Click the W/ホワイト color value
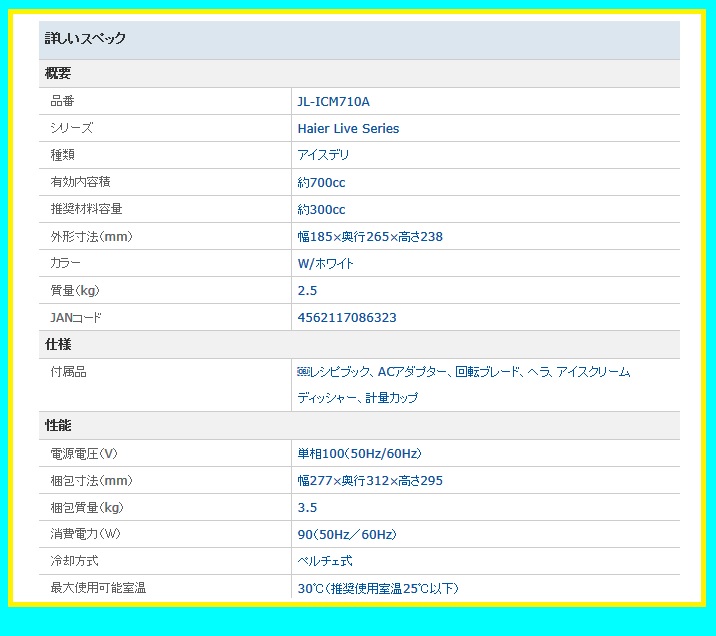The width and height of the screenshot is (716, 636). point(325,264)
